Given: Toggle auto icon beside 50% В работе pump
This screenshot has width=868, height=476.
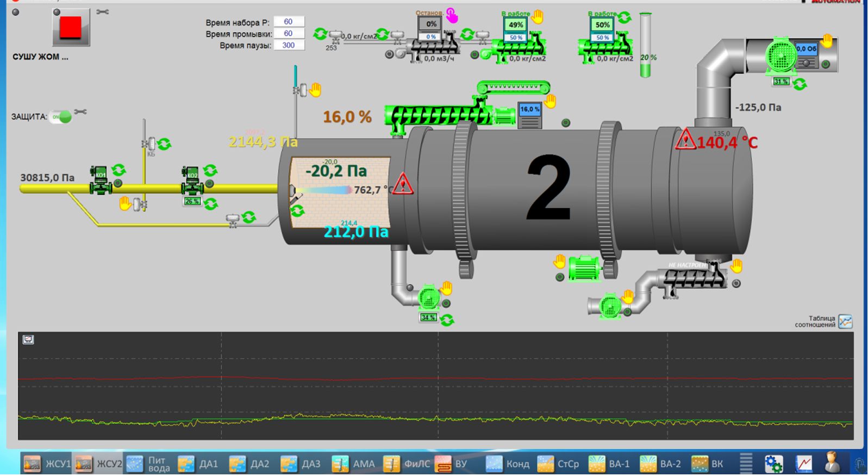Looking at the screenshot, I should click(x=624, y=17).
